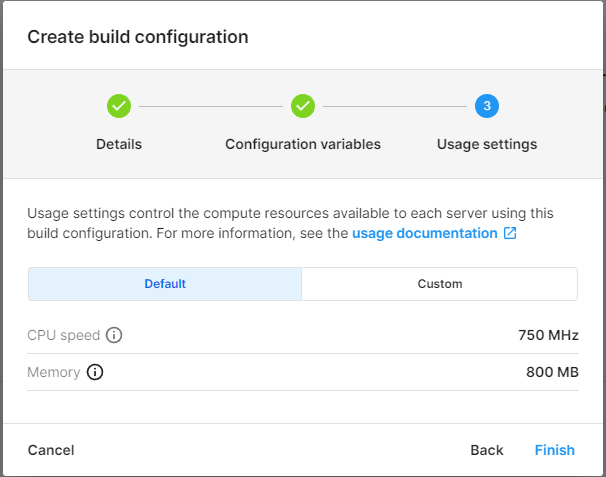Click the Configuration variables step checkmark icon
Image resolution: width=606 pixels, height=477 pixels.
tap(303, 105)
